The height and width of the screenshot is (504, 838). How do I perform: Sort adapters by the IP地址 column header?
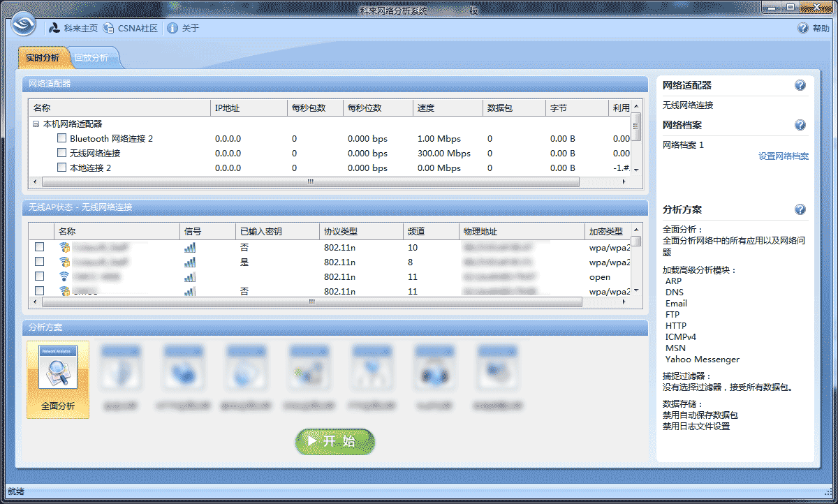(x=249, y=108)
